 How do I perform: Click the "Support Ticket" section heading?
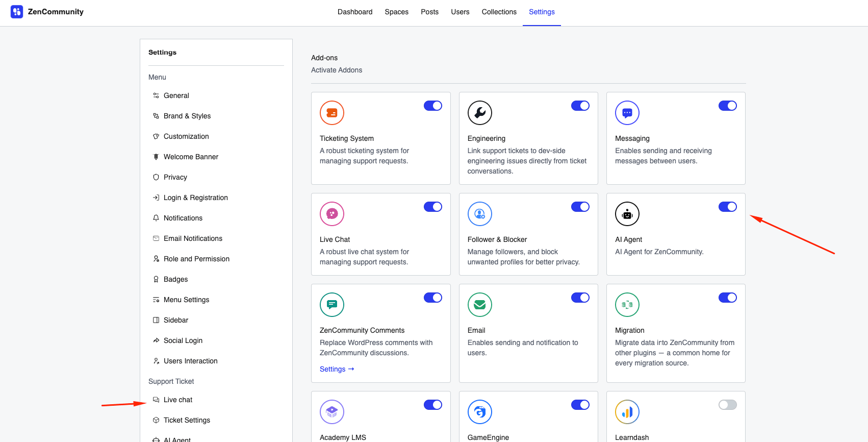[x=171, y=381]
